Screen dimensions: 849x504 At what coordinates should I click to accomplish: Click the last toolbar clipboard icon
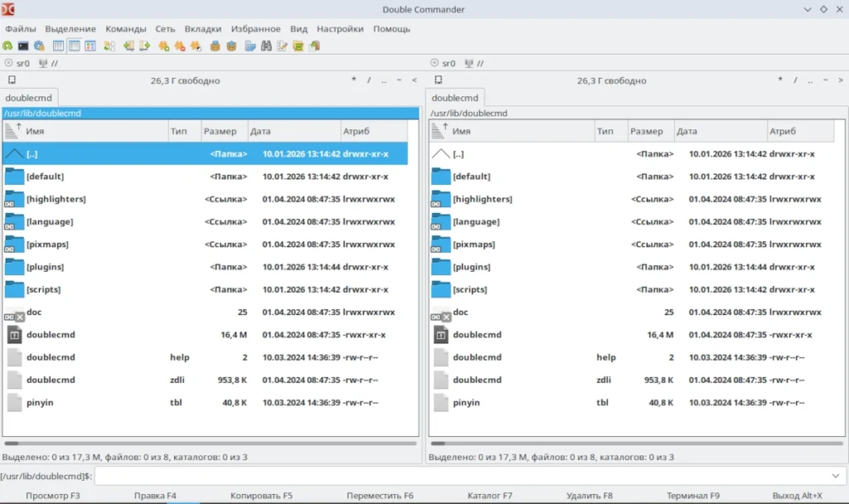tap(314, 46)
